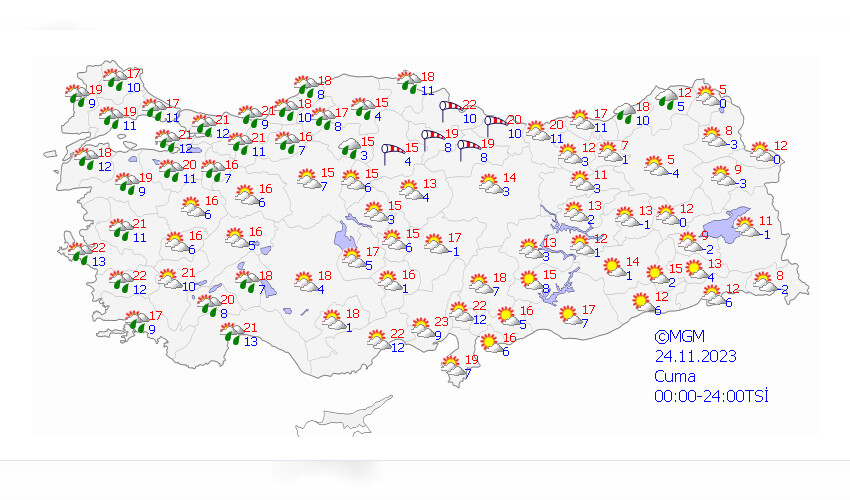Click the partly cloudy icon beside 11 / -1
This screenshot has height=500, width=850.
click(747, 227)
